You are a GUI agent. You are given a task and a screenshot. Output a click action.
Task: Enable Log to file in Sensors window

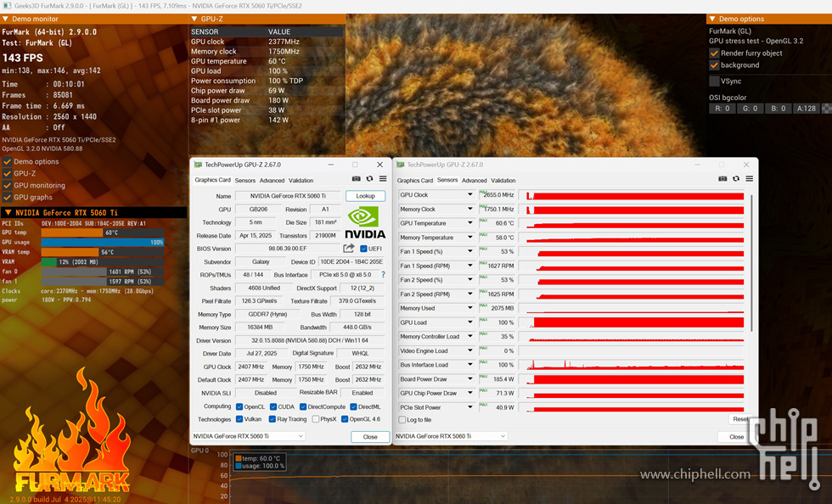click(402, 420)
